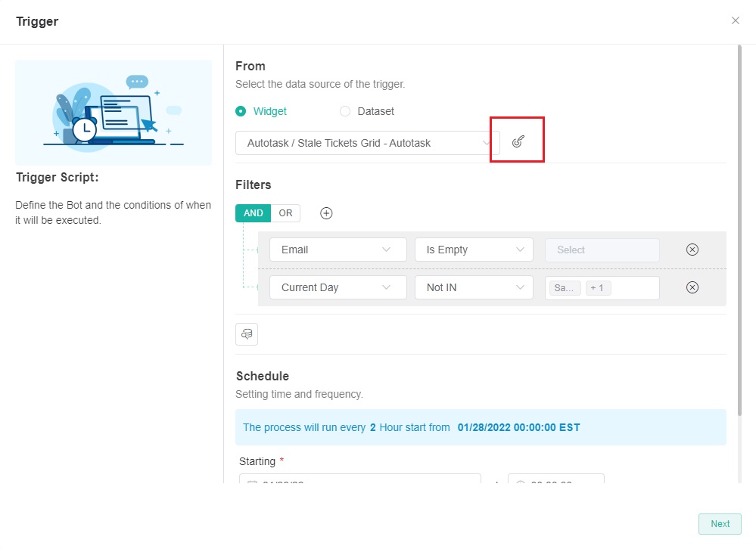The height and width of the screenshot is (549, 756).
Task: Remove the Current Day filter row
Action: [692, 287]
